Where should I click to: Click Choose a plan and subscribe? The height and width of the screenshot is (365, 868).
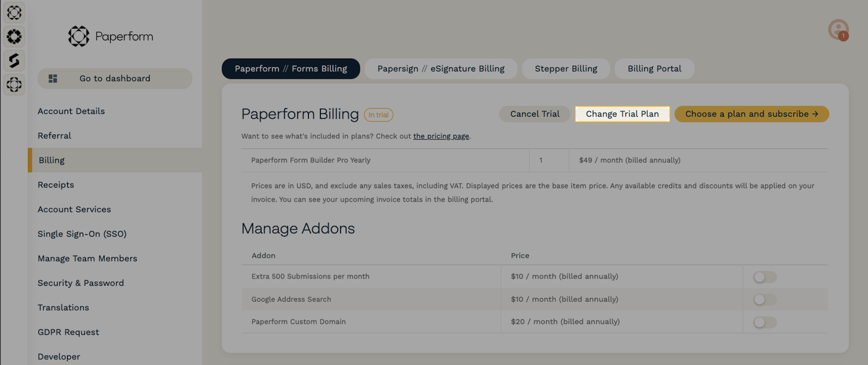coord(751,114)
